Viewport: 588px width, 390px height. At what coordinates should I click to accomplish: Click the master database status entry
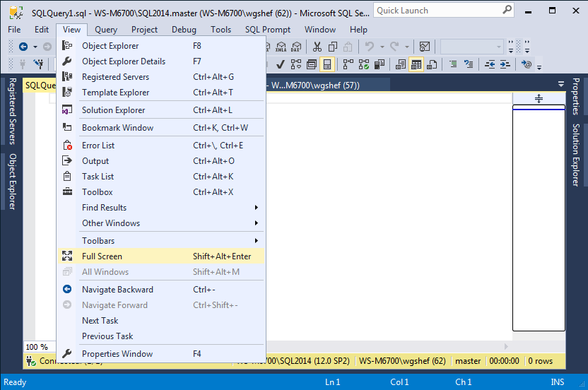tap(468, 361)
